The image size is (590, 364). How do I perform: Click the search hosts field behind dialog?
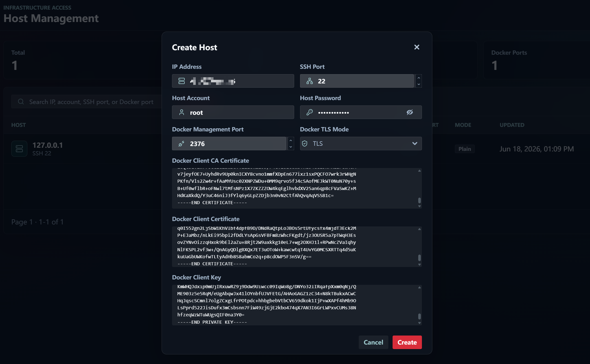coord(86,102)
